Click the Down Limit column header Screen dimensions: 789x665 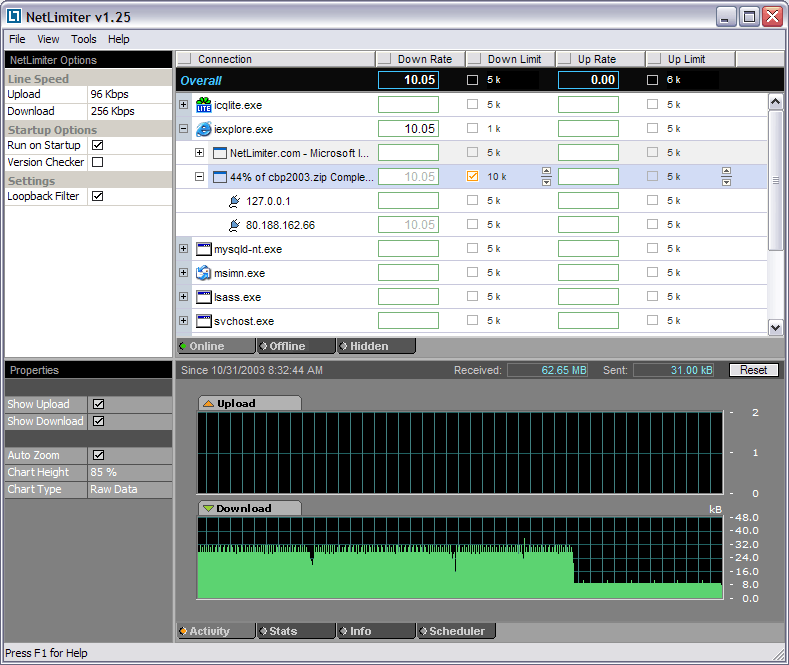(x=510, y=59)
